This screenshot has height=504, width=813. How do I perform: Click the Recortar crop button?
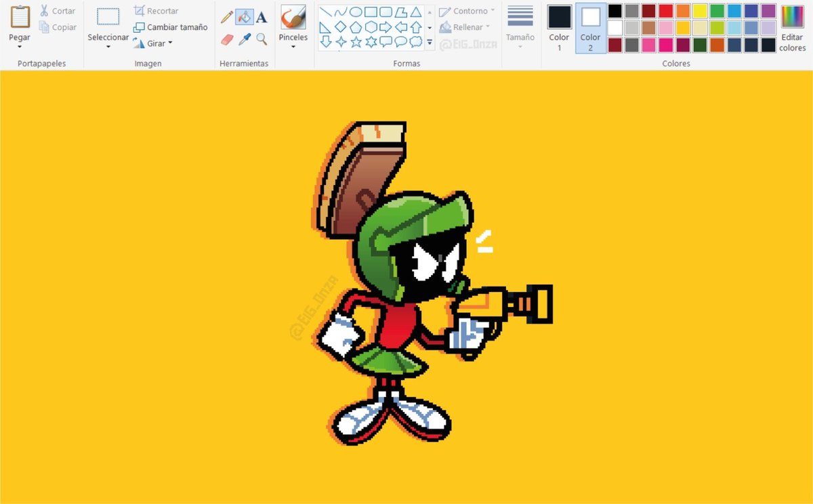[156, 11]
